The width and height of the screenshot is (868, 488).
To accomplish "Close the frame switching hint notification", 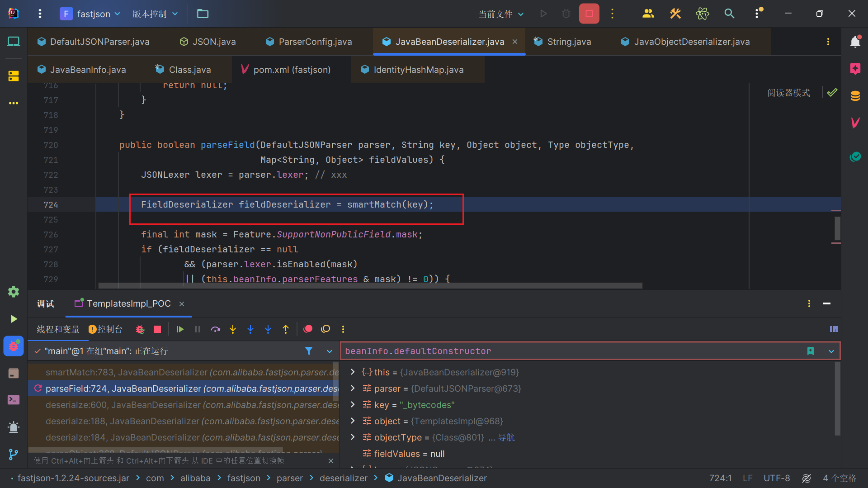I will click(331, 461).
